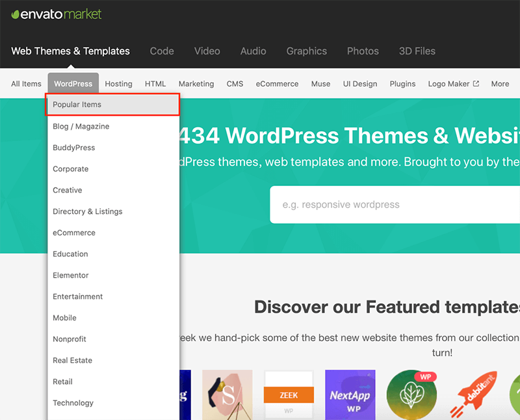Open the Audio category
This screenshot has width=520, height=420.
point(253,51)
